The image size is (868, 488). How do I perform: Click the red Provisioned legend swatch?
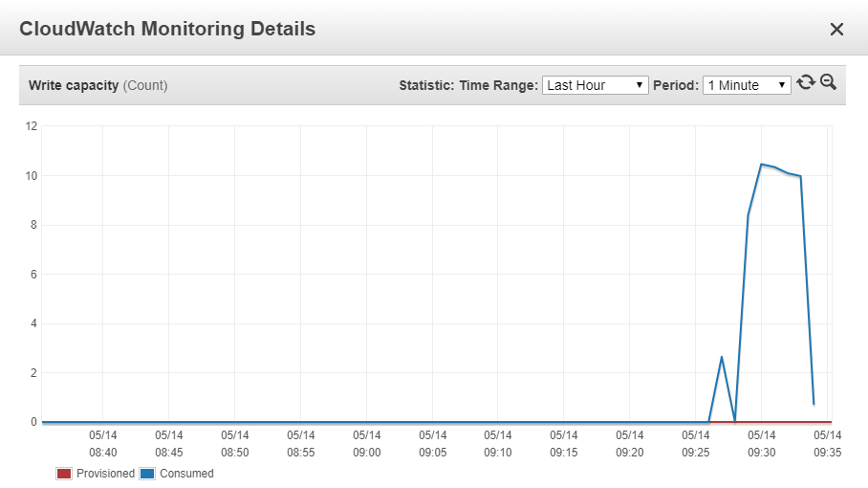[64, 474]
